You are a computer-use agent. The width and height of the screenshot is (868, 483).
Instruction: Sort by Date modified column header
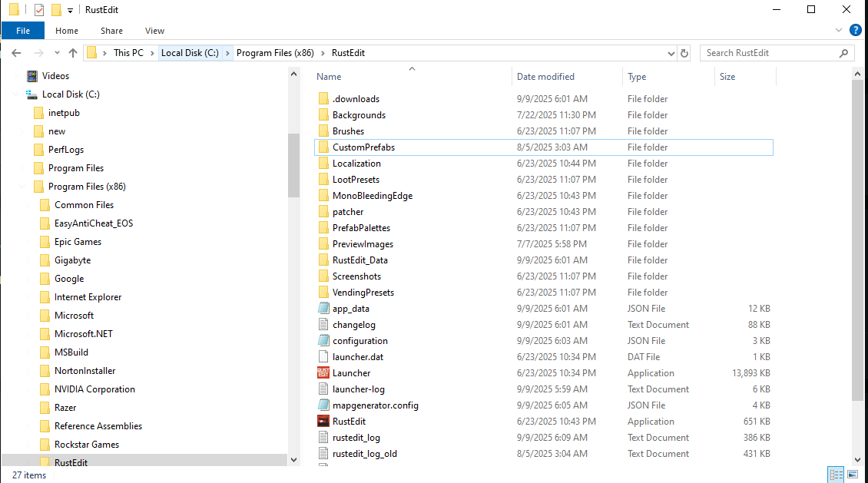point(545,77)
